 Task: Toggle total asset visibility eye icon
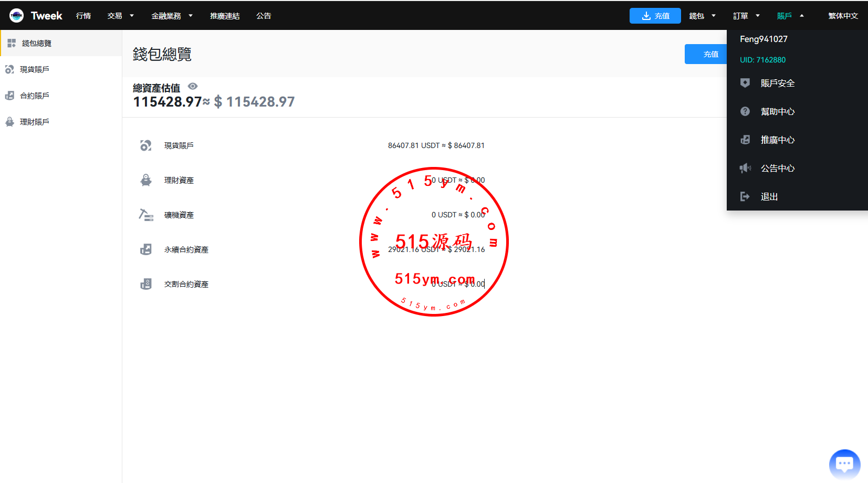(193, 87)
